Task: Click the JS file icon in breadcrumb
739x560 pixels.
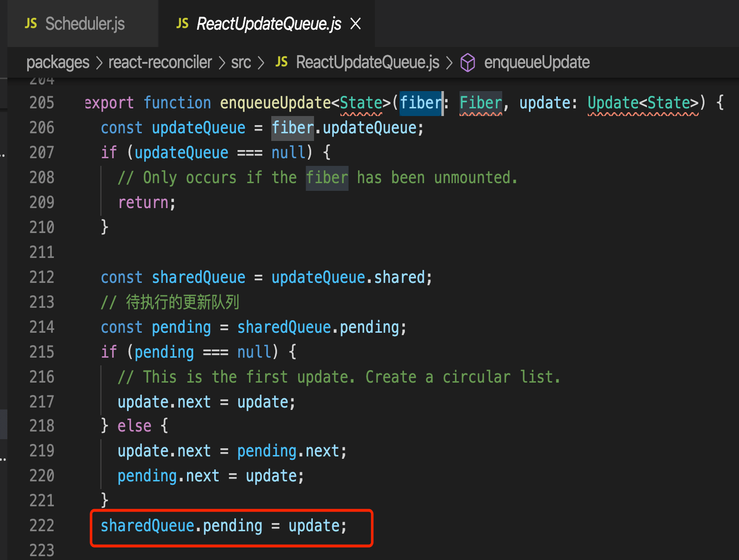Action: (x=282, y=62)
